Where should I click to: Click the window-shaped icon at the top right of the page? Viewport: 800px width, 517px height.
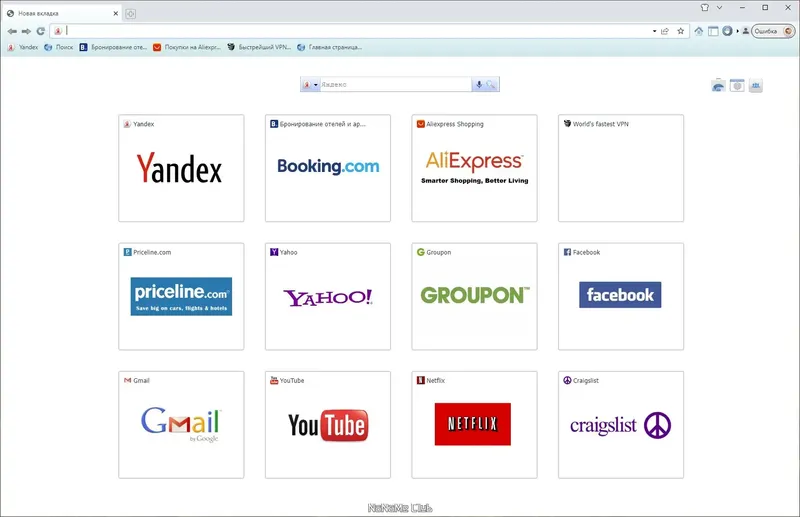[x=737, y=86]
